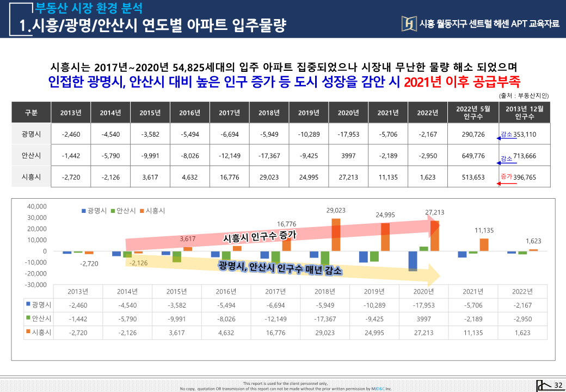Click orange 시흥시 square in top chart legend

pyautogui.click(x=141, y=211)
